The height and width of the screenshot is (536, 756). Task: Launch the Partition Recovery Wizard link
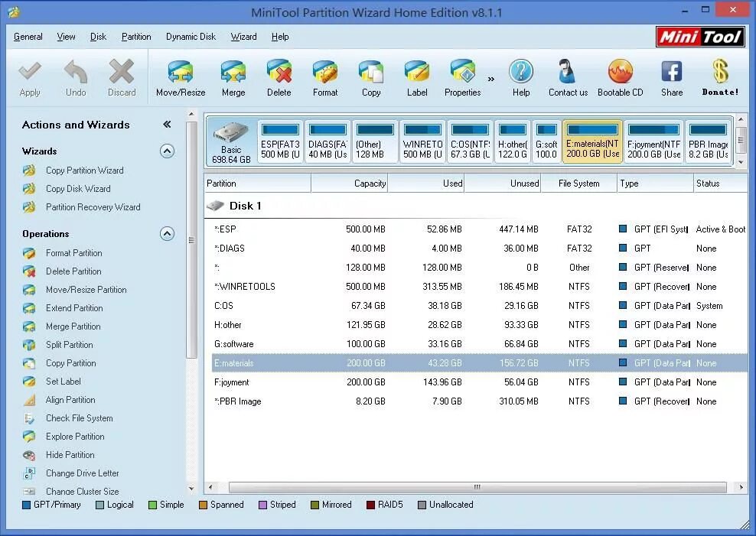point(93,207)
